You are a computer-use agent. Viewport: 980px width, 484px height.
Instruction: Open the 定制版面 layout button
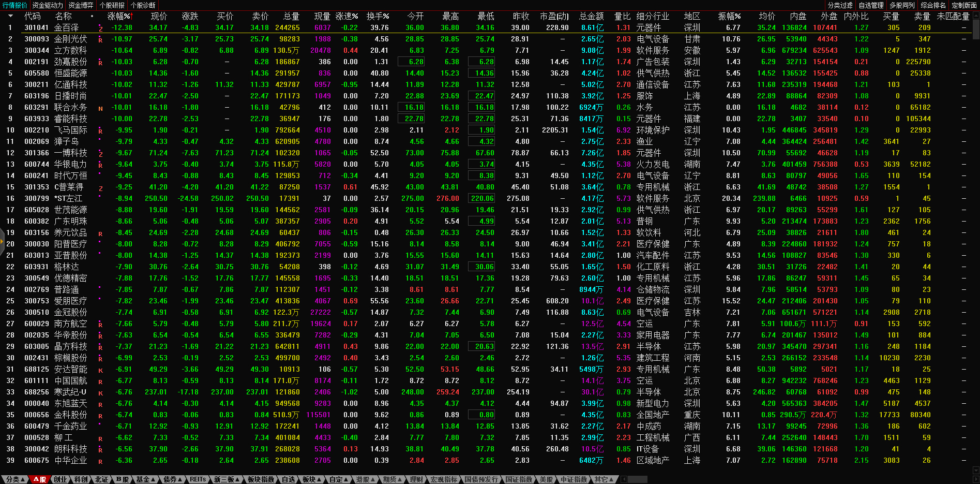click(964, 5)
